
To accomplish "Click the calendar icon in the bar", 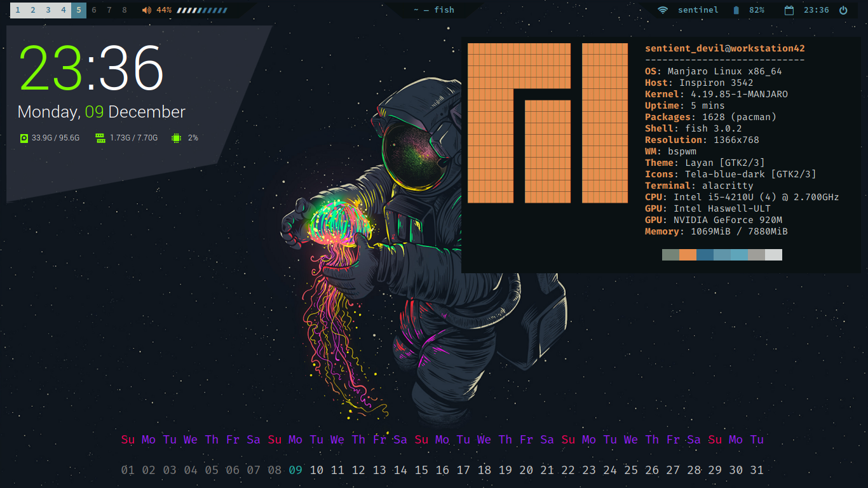I will [x=789, y=10].
